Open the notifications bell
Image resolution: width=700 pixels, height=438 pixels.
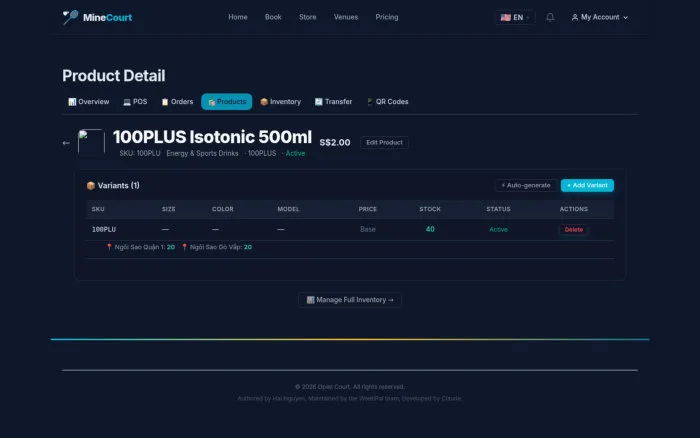(x=550, y=17)
